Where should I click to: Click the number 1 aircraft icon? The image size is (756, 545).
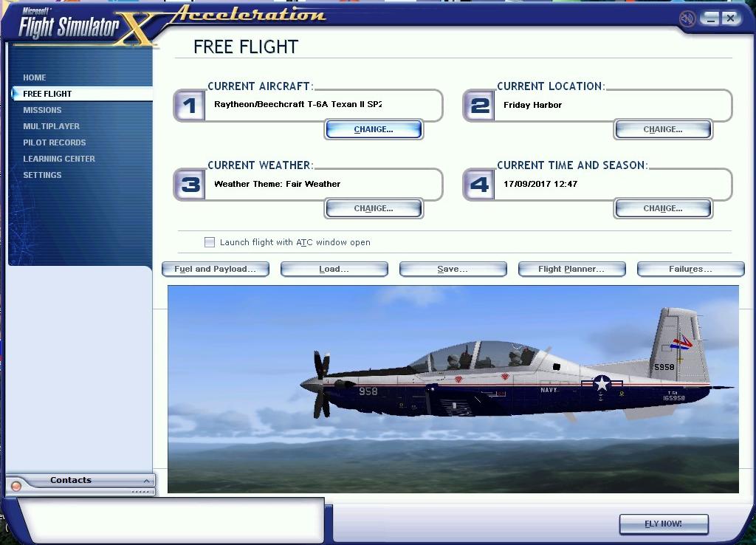tap(190, 105)
